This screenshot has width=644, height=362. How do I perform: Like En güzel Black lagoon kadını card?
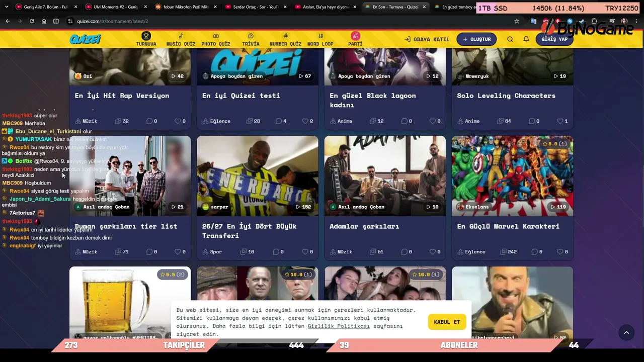tap(432, 121)
